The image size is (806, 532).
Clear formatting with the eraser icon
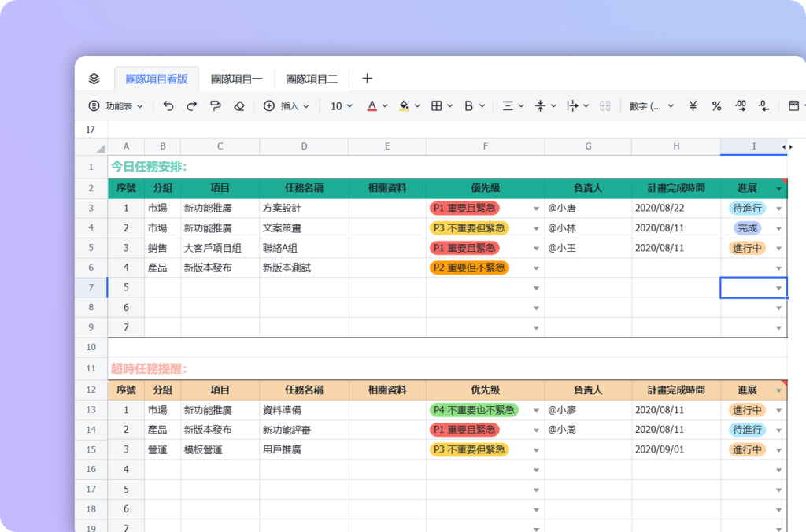tap(239, 106)
